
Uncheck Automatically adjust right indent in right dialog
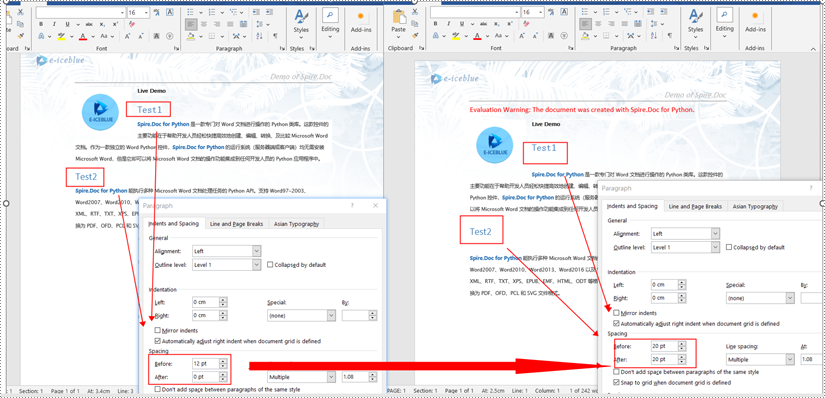617,324
